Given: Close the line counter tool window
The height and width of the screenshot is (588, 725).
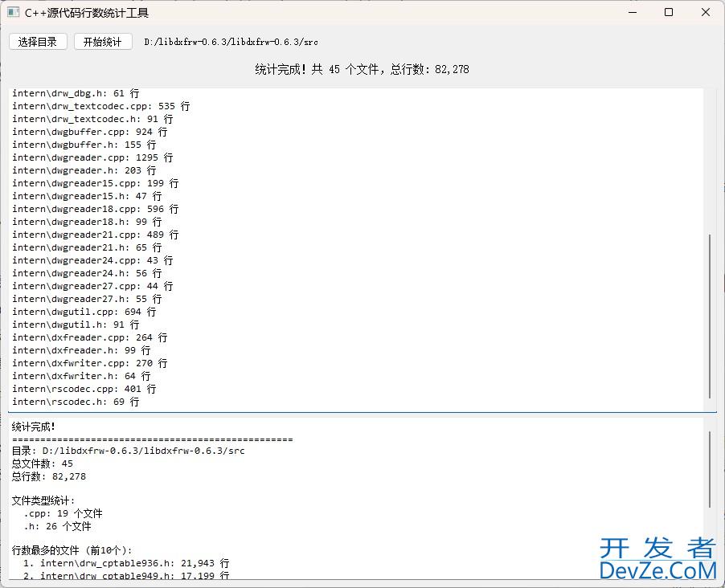Looking at the screenshot, I should 705,13.
